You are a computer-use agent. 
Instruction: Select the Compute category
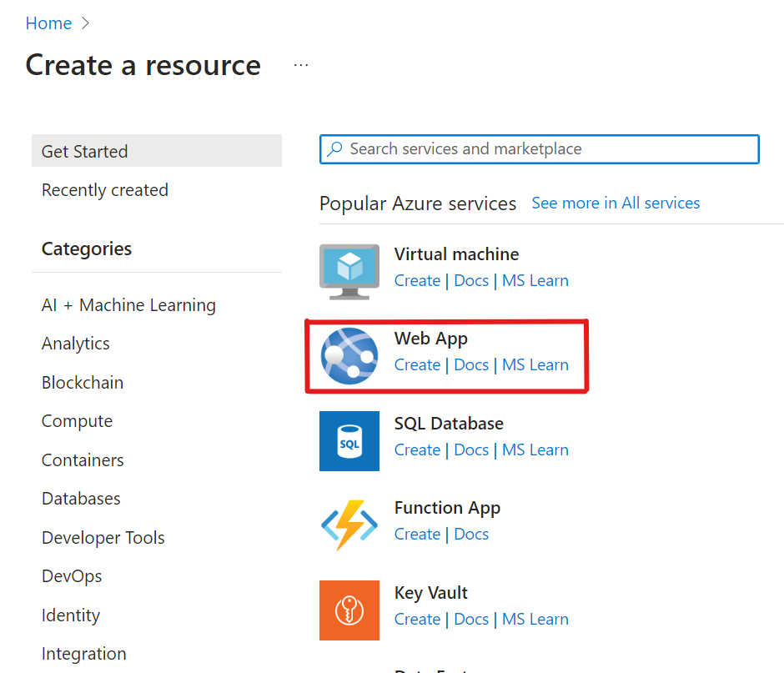[77, 421]
